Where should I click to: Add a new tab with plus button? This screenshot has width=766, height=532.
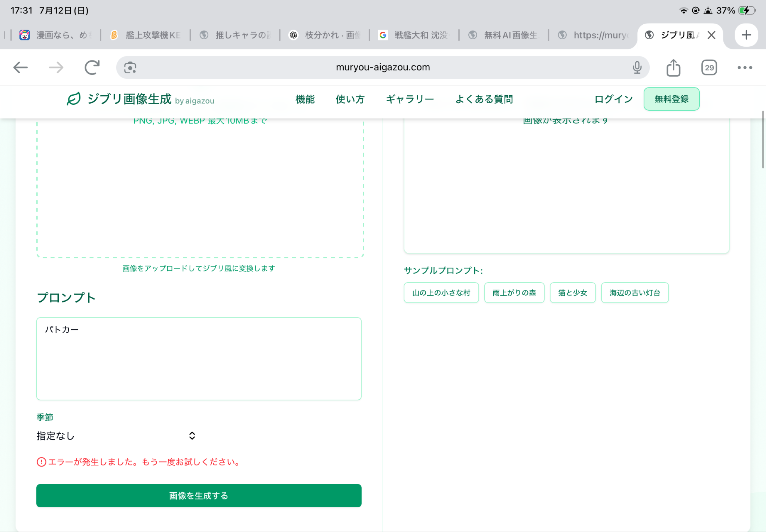(746, 35)
